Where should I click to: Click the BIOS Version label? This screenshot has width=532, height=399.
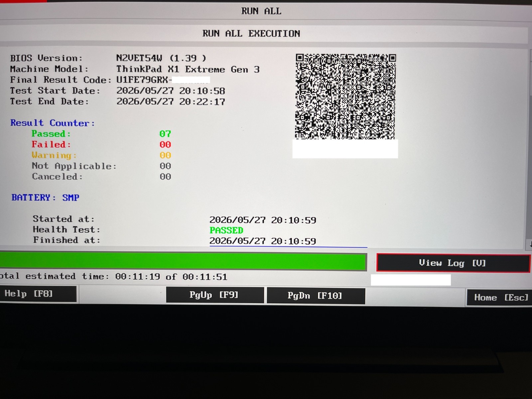(46, 58)
